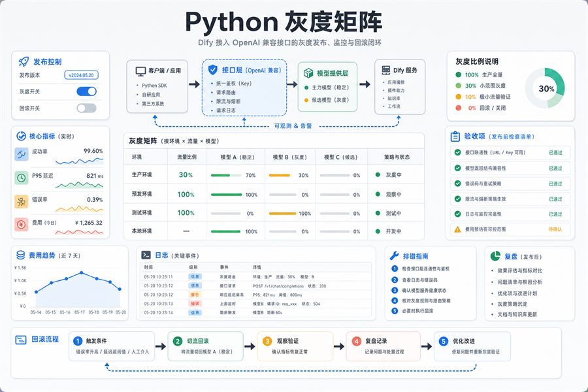Click the green dot beside 开发中 status
Screen dimensions: 588x392
coord(378,231)
